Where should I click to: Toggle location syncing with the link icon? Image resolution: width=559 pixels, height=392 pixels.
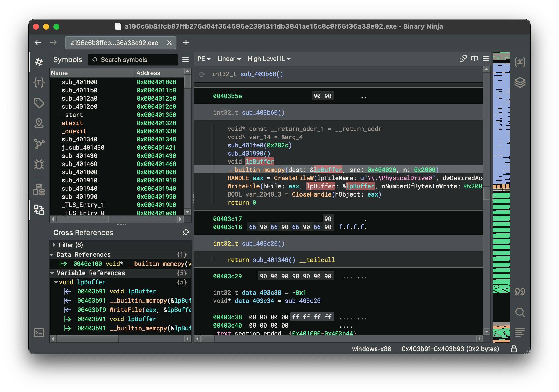tap(463, 58)
